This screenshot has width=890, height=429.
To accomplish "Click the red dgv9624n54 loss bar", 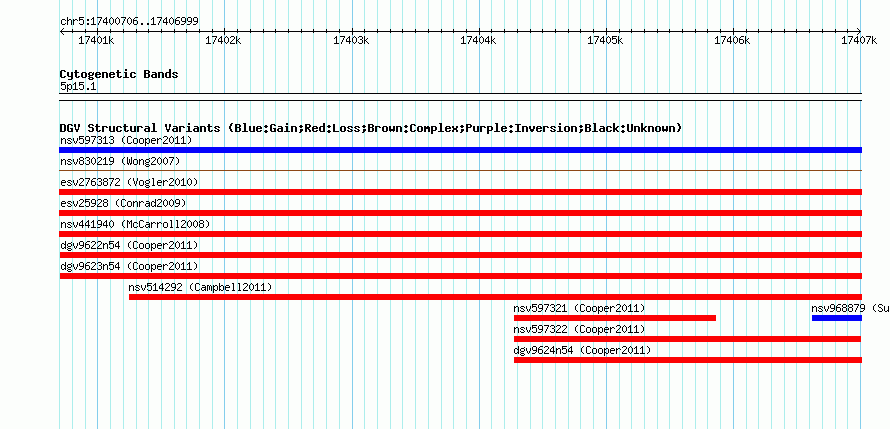I will click(x=687, y=360).
